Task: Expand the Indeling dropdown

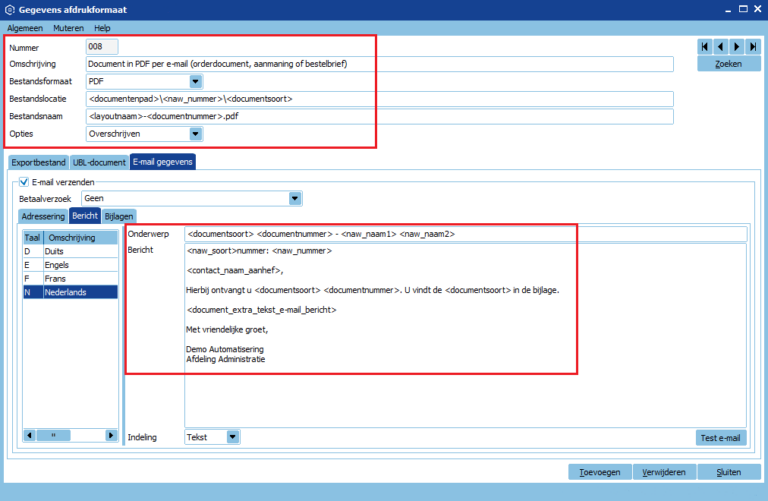Action: [233, 437]
